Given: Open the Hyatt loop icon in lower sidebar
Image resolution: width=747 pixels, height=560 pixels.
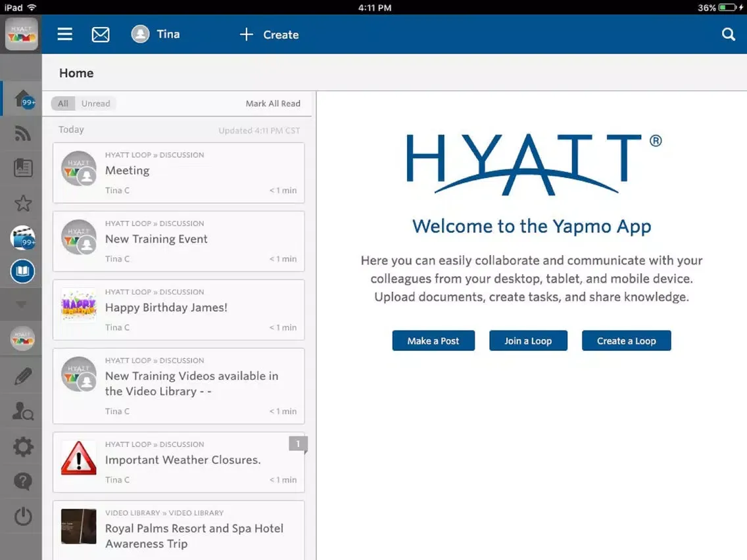Looking at the screenshot, I should (22, 338).
